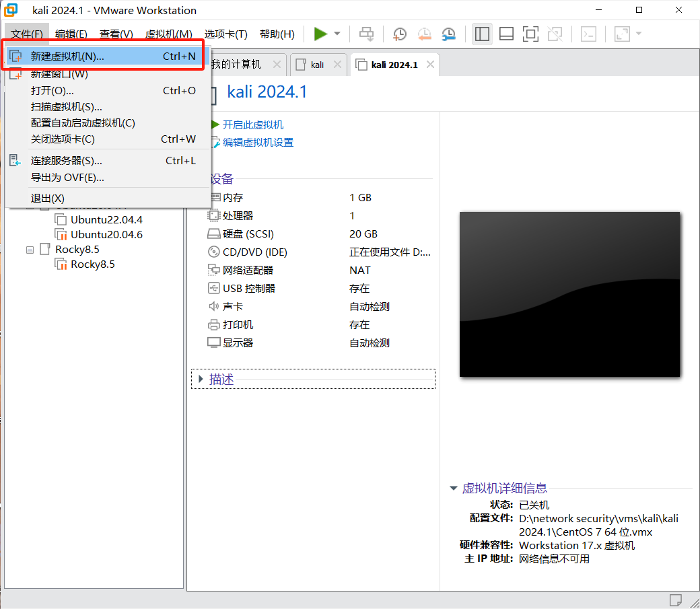Click the console view toolbar icon
Screen dimensions: 700x609
[588, 34]
